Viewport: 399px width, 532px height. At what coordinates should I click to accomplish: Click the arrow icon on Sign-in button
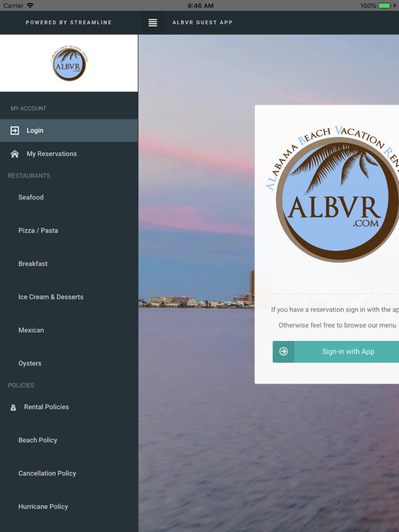click(x=283, y=351)
